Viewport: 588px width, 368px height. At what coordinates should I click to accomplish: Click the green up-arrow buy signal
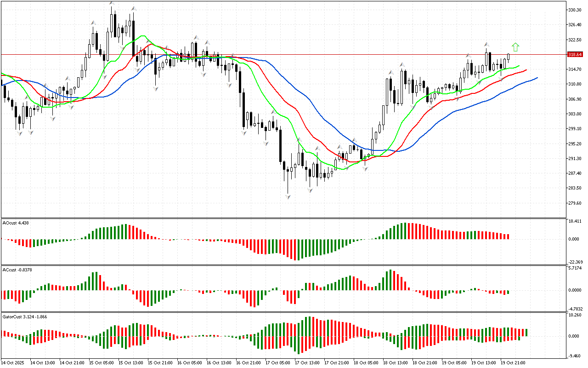tap(515, 47)
